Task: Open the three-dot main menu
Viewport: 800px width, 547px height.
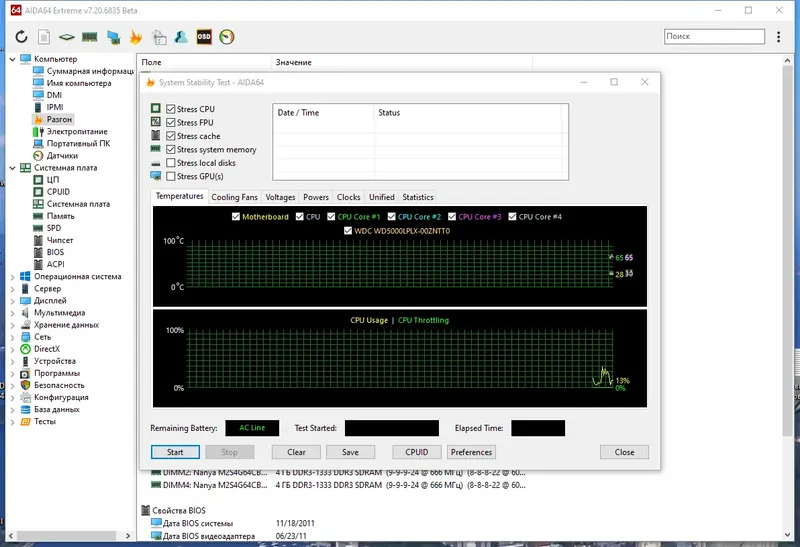Action: (778, 37)
